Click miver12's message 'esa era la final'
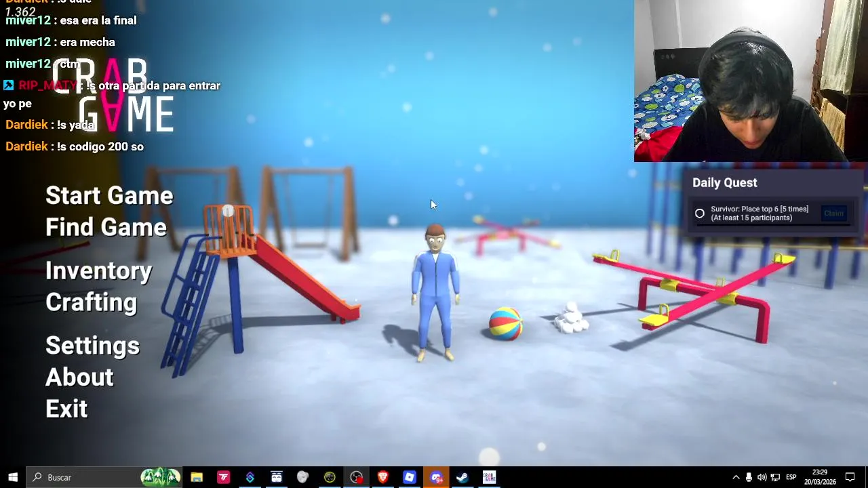Viewport: 868px width, 488px height. tap(98, 20)
